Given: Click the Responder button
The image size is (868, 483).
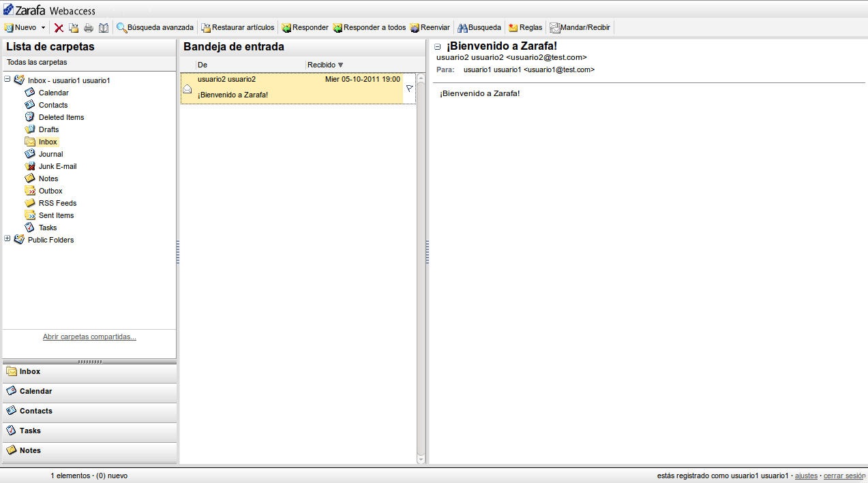Looking at the screenshot, I should pos(305,28).
